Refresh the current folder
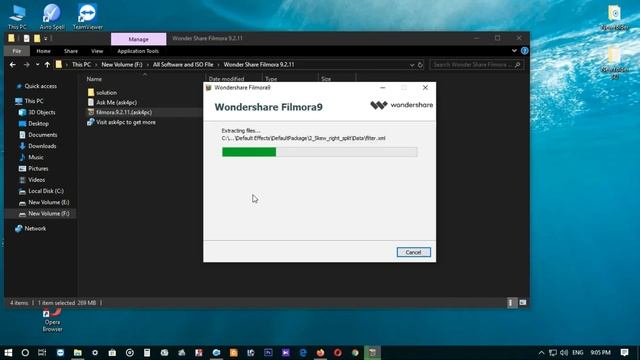 [420, 65]
